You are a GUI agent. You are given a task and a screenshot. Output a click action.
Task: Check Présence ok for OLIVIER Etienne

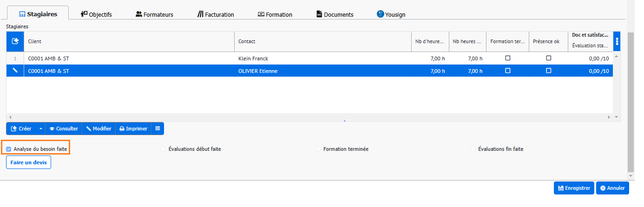548,71
